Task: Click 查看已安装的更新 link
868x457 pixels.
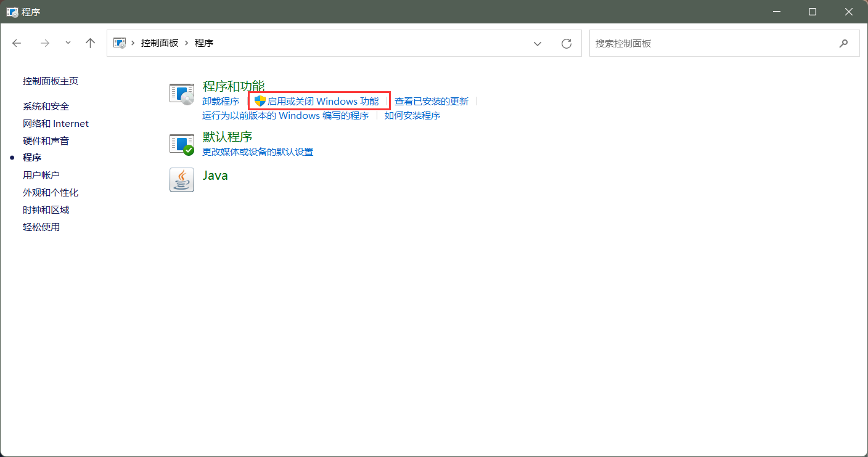Action: click(432, 102)
